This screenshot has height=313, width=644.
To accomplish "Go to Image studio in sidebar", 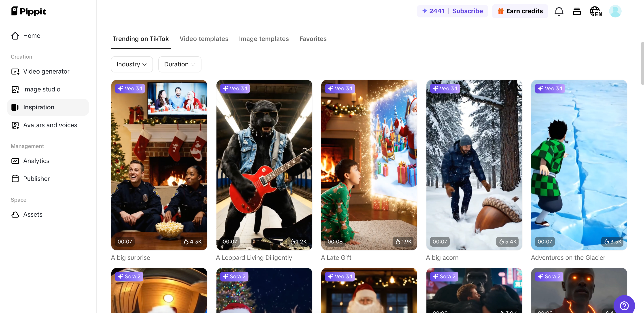I will point(42,89).
